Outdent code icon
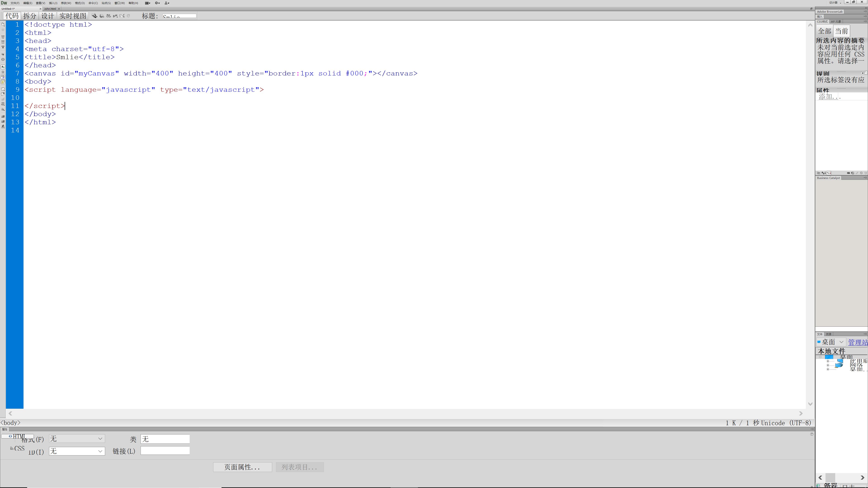The height and width of the screenshot is (488, 868). point(3,121)
